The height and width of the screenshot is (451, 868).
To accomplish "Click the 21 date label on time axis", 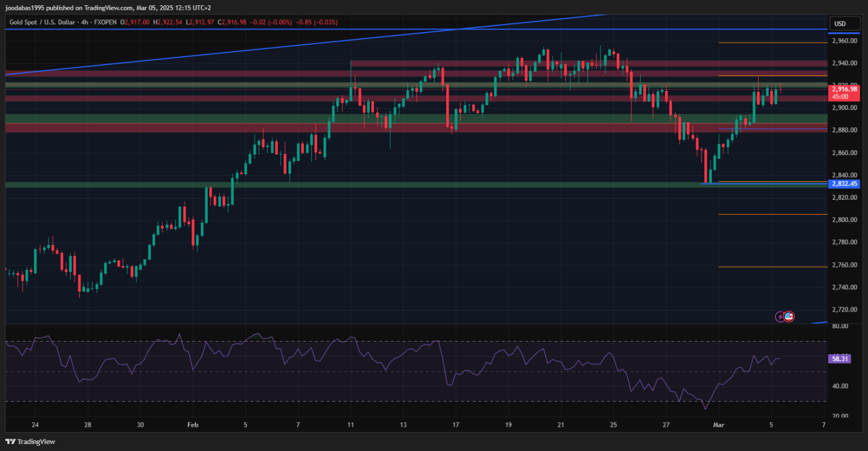I will (x=561, y=425).
